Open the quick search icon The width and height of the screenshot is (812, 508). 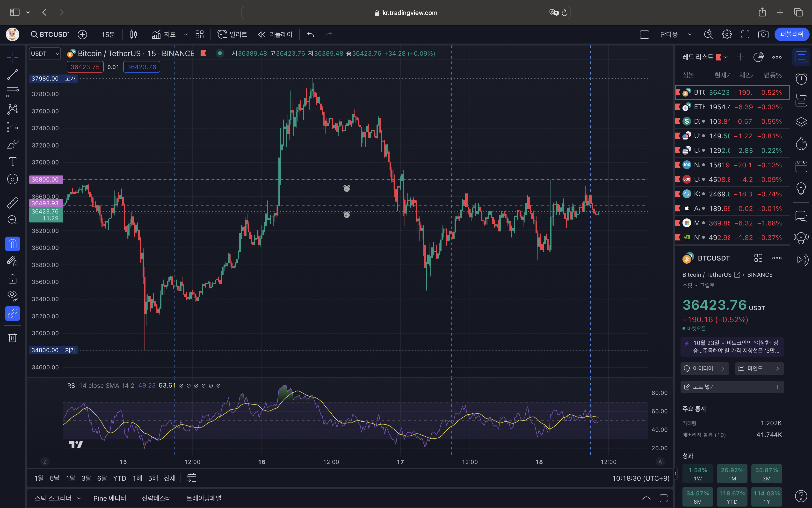tap(708, 34)
